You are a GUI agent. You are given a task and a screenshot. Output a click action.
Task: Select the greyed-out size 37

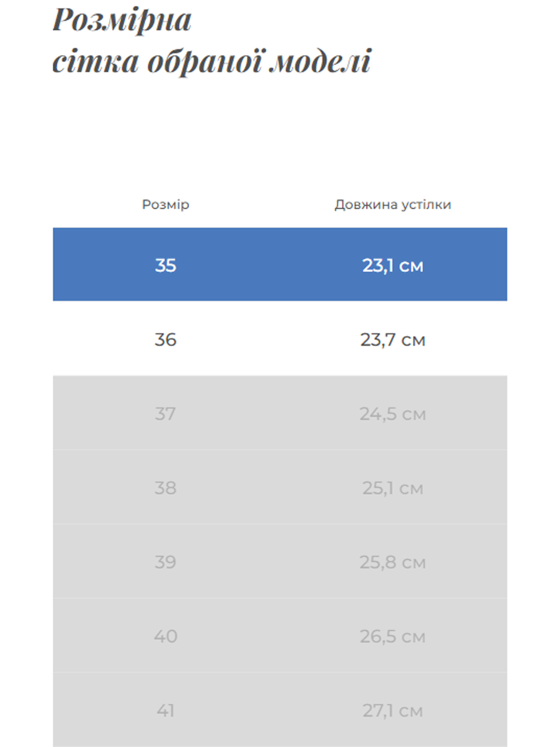[166, 414]
